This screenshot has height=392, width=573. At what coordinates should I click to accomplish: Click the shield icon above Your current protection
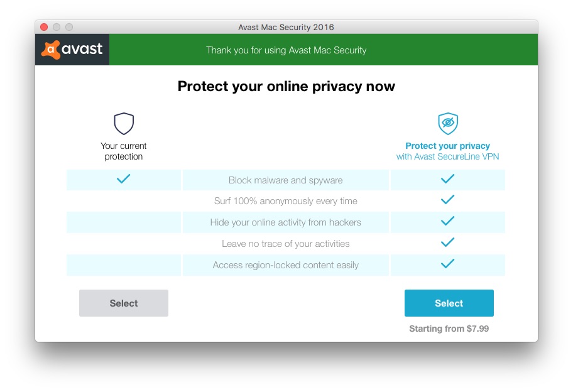(x=123, y=124)
